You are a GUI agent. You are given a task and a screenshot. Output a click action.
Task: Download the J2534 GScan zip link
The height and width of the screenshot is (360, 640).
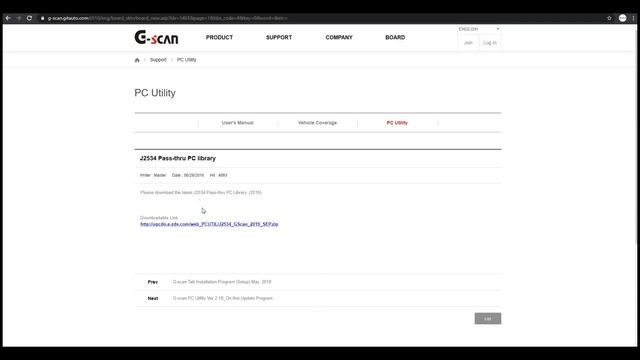tap(209, 224)
